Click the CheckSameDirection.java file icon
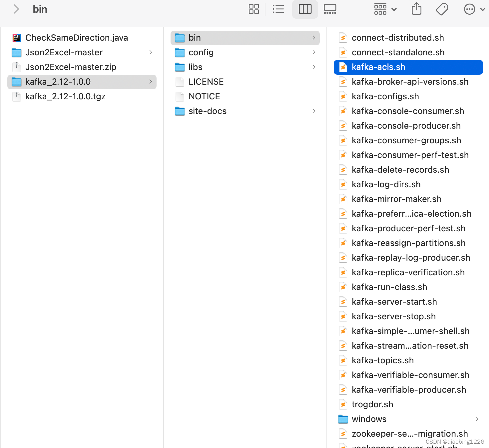The height and width of the screenshot is (448, 489). (17, 38)
